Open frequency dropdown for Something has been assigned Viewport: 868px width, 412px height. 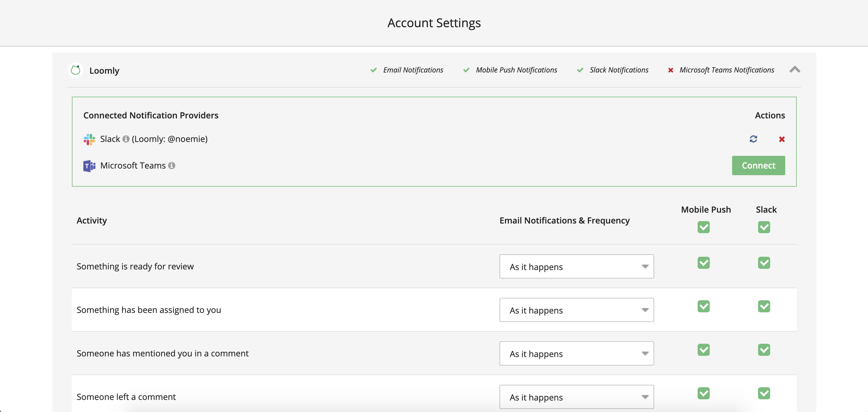tap(576, 310)
